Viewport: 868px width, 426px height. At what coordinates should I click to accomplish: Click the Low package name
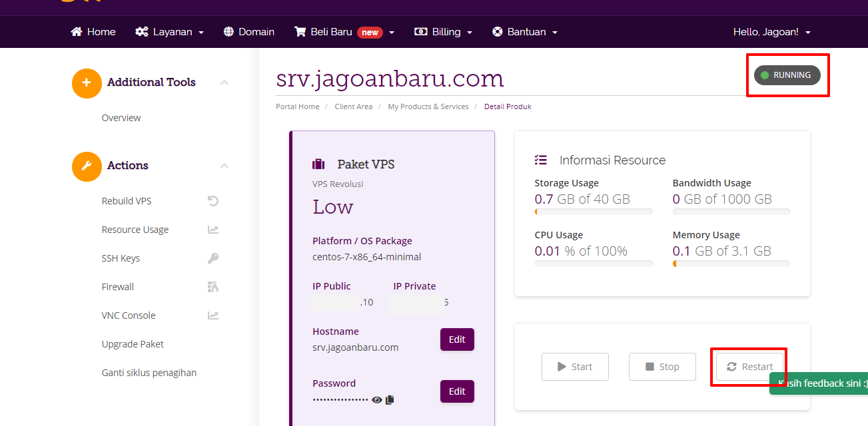(333, 207)
